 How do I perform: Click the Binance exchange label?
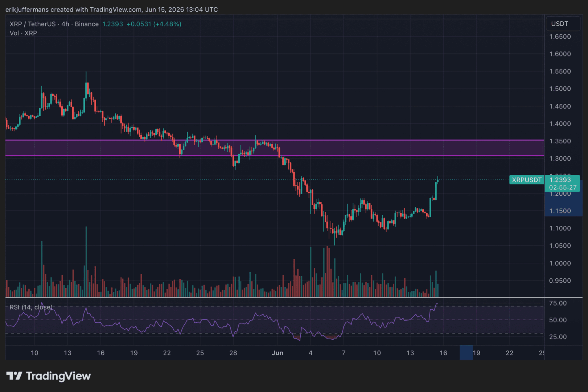pos(87,24)
